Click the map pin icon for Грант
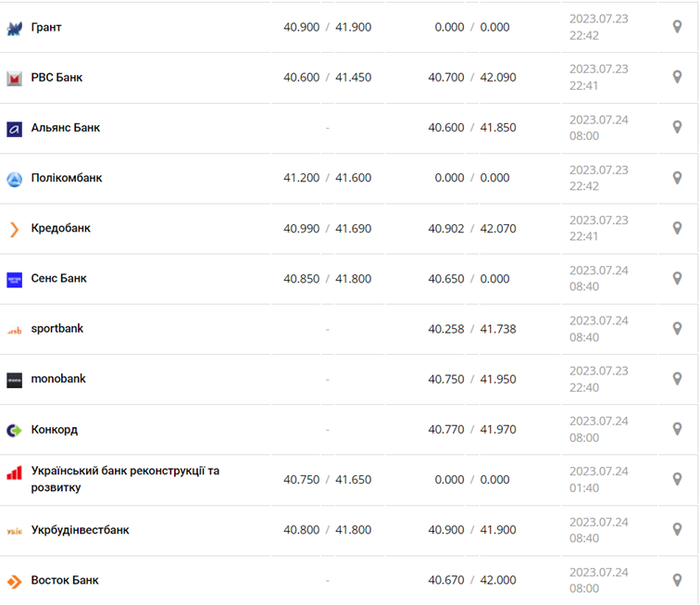Screen dimensions: 700x605 677,27
